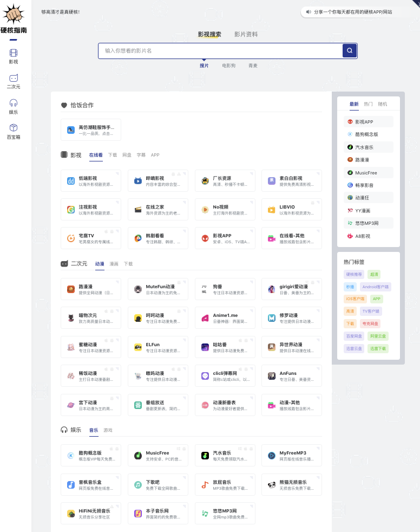The image size is (420, 532).
Task: Open the 悠悠MP3网 music card
Action: click(x=225, y=514)
